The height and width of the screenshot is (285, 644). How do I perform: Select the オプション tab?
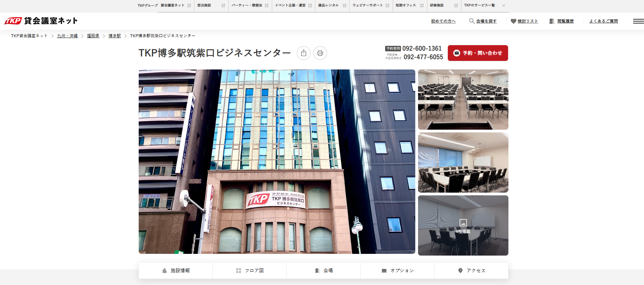[x=397, y=271]
